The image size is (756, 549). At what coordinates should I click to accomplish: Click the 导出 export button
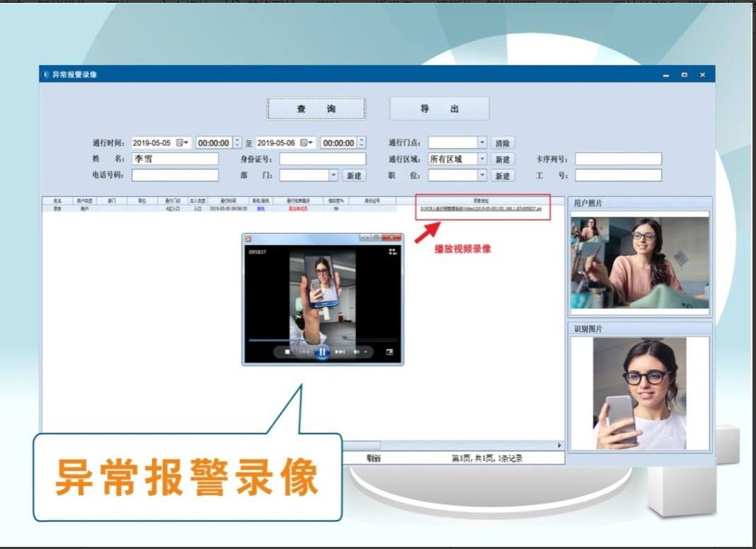click(x=440, y=108)
